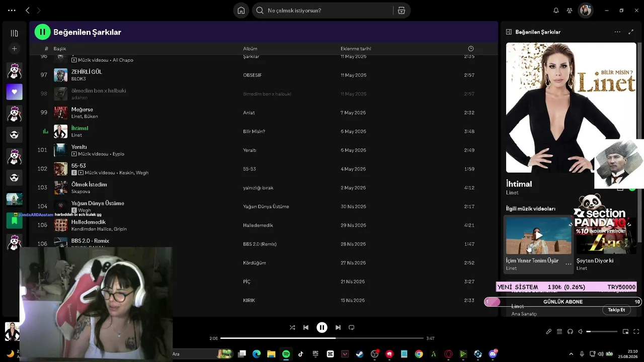Sort by duration clock icon
644x362 pixels.
tap(471, 49)
